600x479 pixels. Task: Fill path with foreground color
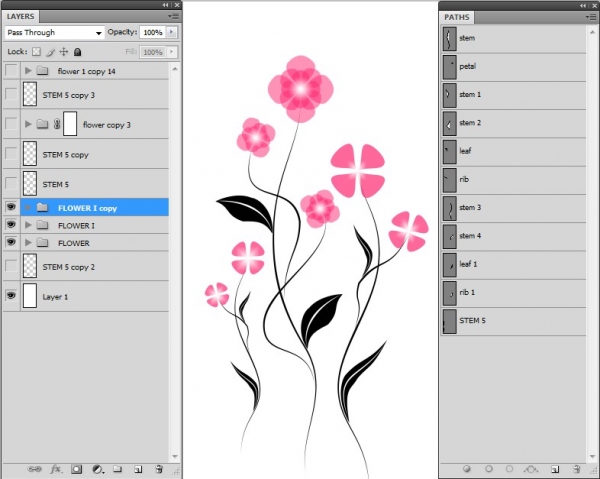tap(467, 469)
